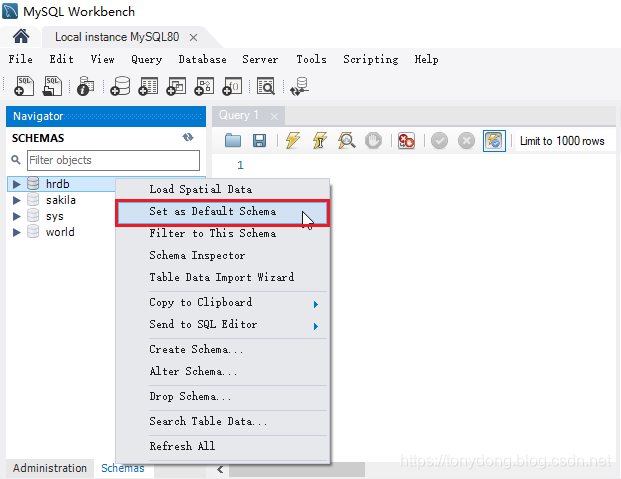Reconnect to DBMS toolbar icon
Image resolution: width=621 pixels, height=479 pixels.
[x=299, y=87]
